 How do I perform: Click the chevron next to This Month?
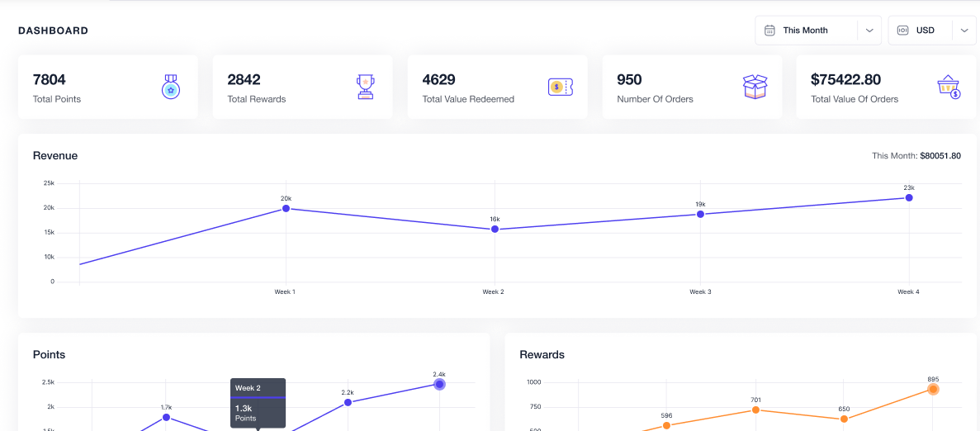point(869,31)
